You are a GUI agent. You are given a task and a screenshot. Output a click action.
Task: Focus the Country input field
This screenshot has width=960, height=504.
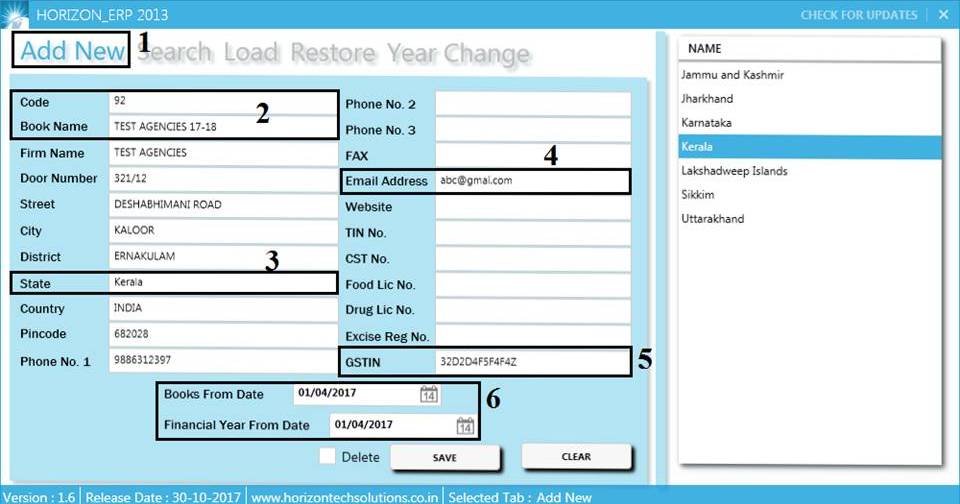click(x=223, y=308)
